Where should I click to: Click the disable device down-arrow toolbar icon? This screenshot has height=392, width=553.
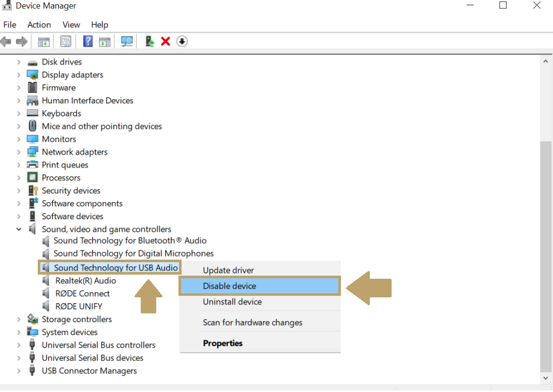[182, 41]
